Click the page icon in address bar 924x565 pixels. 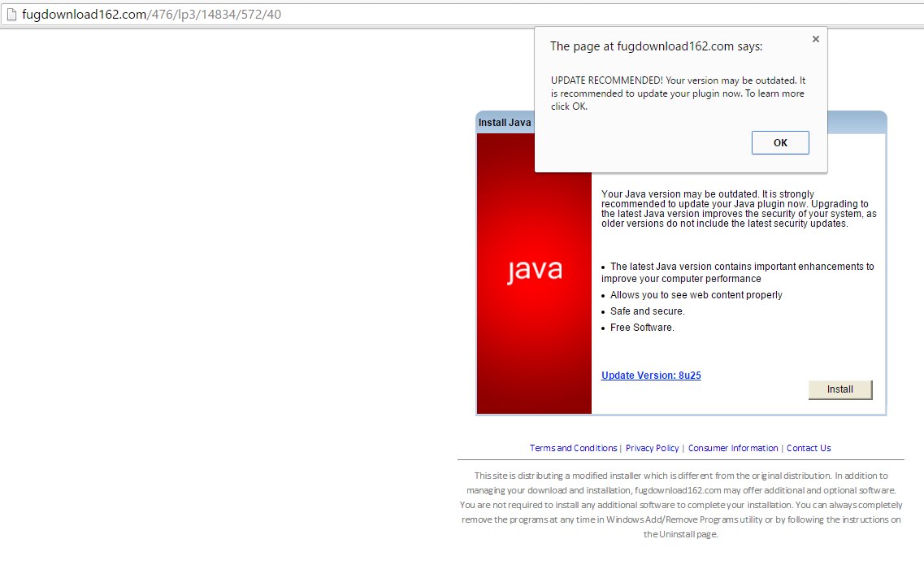tap(11, 14)
